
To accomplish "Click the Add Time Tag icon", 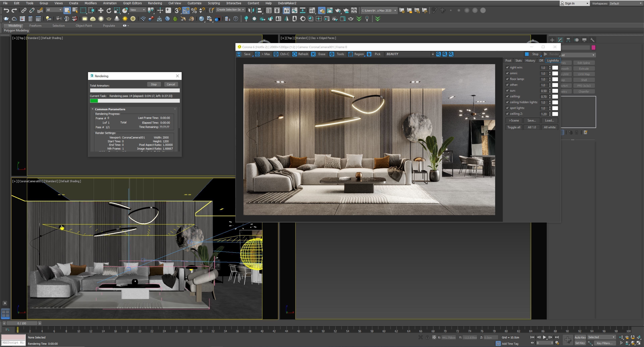I will 498,343.
